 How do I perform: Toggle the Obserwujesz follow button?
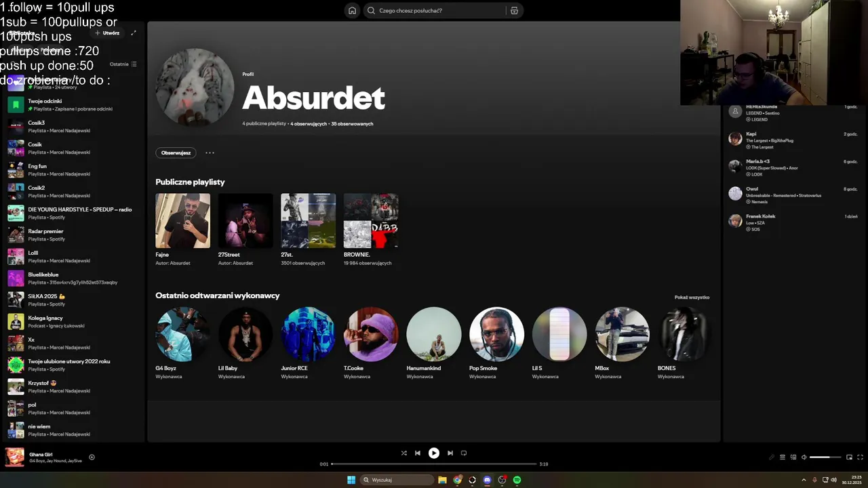(176, 152)
